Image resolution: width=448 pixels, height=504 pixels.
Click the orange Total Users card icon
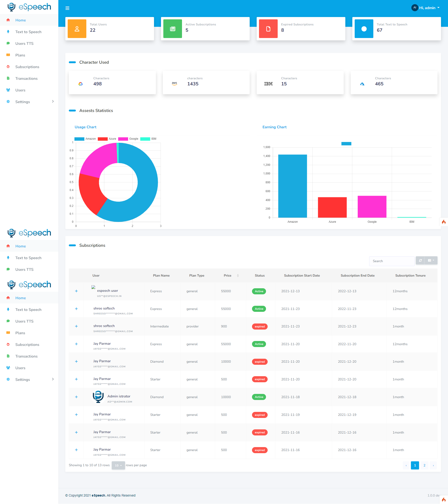coord(77,29)
